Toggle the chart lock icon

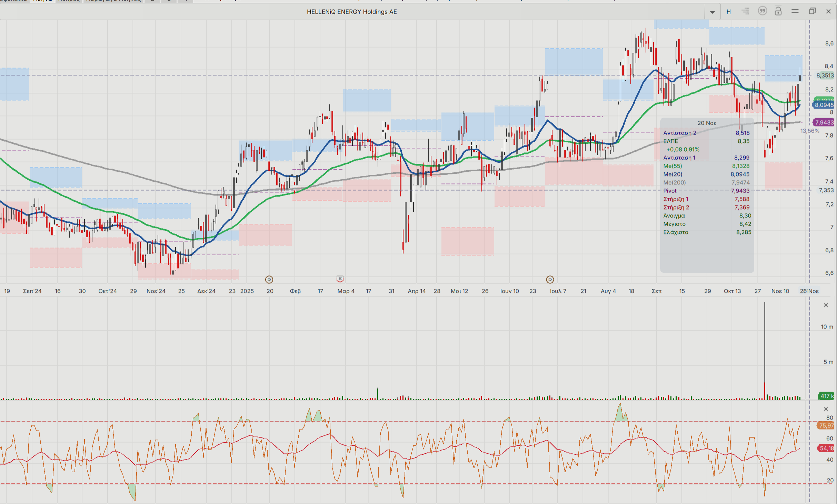pyautogui.click(x=778, y=11)
